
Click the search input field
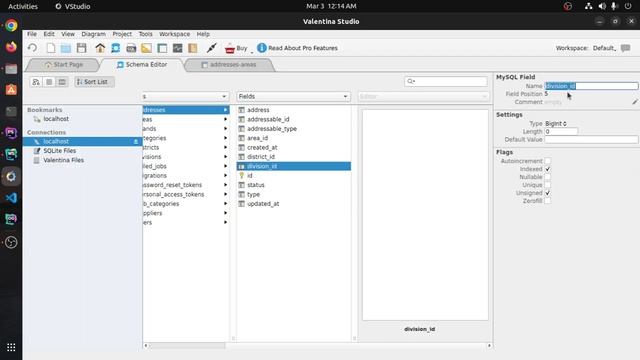pyautogui.click(x=446, y=81)
